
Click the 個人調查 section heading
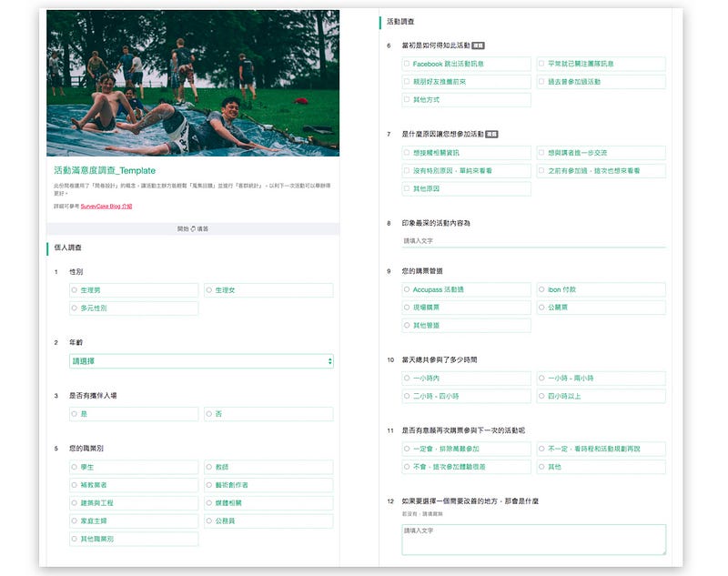tap(67, 248)
